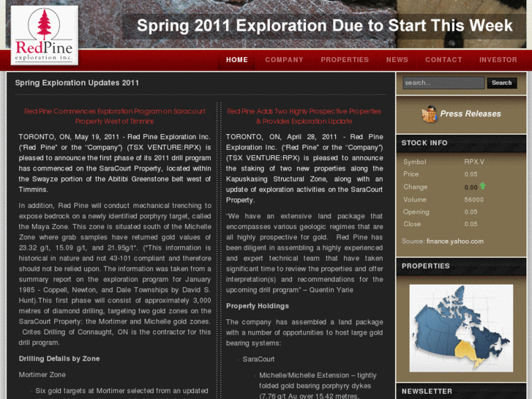
Task: Click the banner headline Spring 2011 Exploration
Action: [x=324, y=26]
